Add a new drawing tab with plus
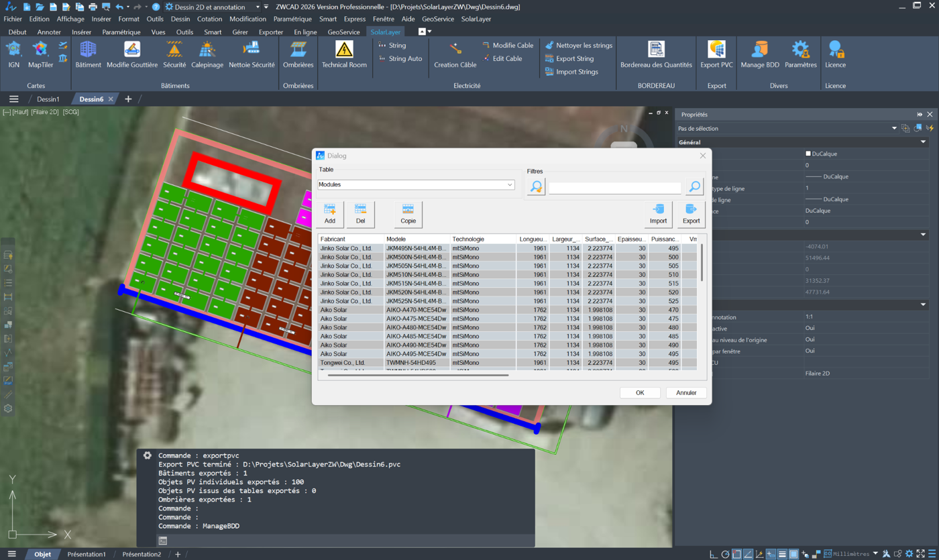This screenshot has width=939, height=560. click(x=128, y=99)
